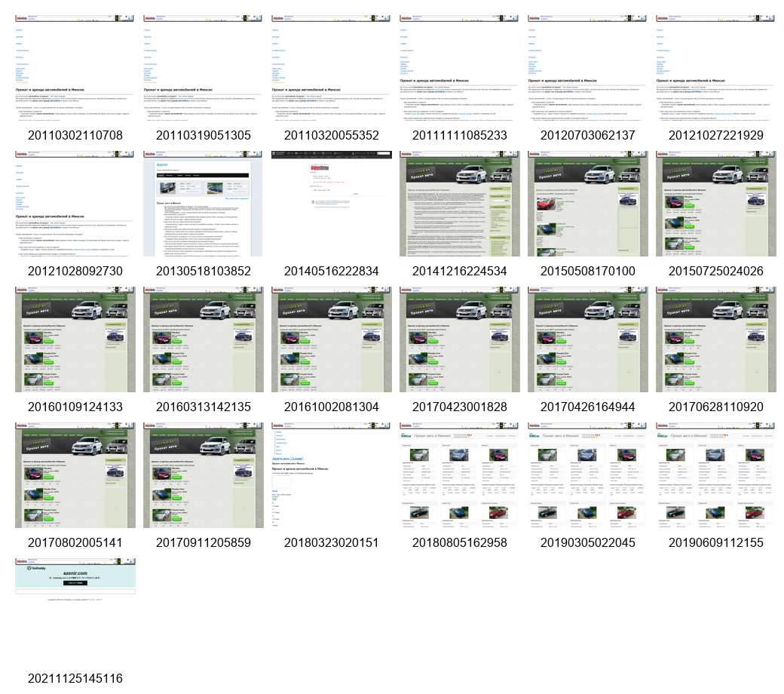Viewport: 784px width, 694px height.
Task: Open the 20110302110708 snapshot thumbnail
Action: [x=75, y=68]
